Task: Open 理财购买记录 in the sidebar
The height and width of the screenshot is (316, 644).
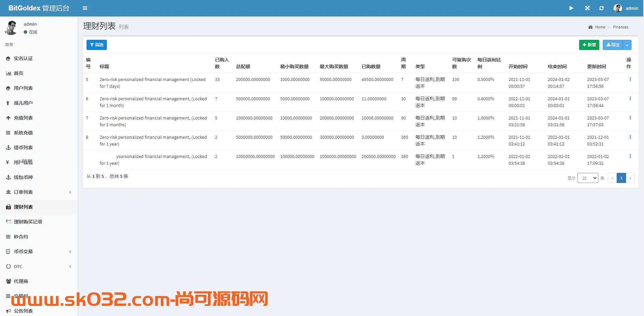Action: click(39, 222)
